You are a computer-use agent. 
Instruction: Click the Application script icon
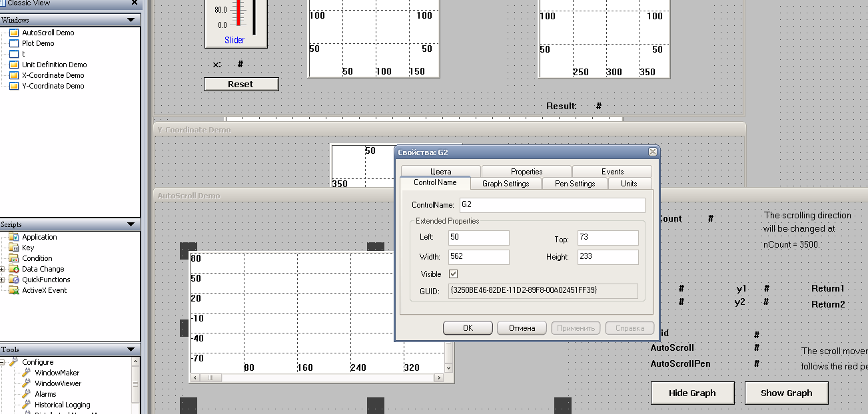13,237
